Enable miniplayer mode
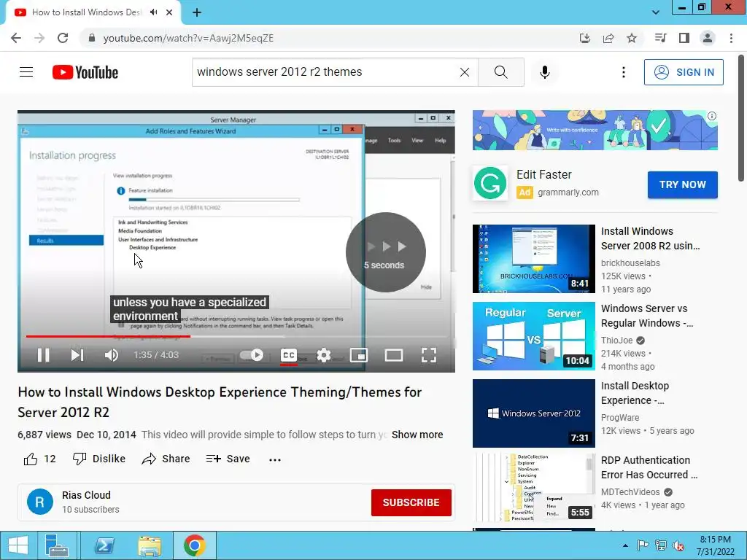Viewport: 747px width, 560px height. point(359,355)
